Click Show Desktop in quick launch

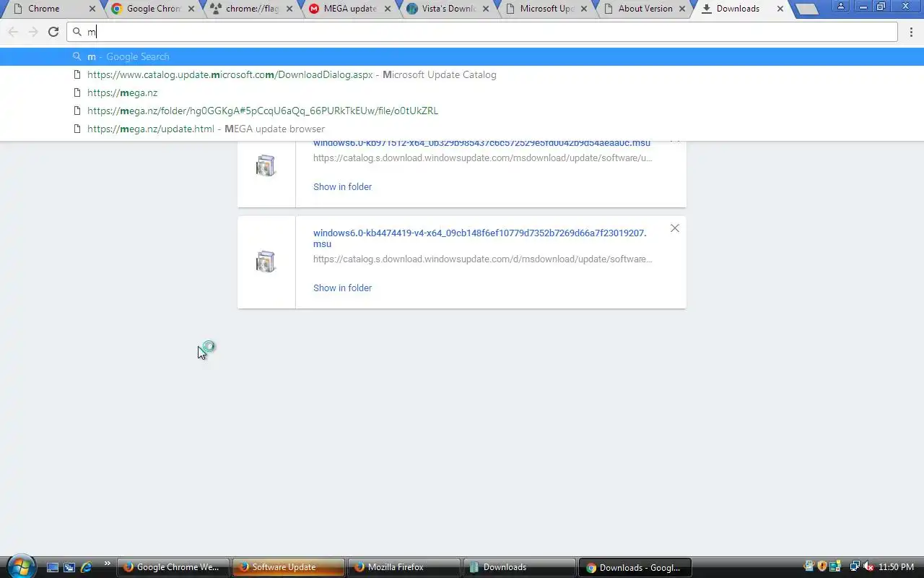[53, 567]
